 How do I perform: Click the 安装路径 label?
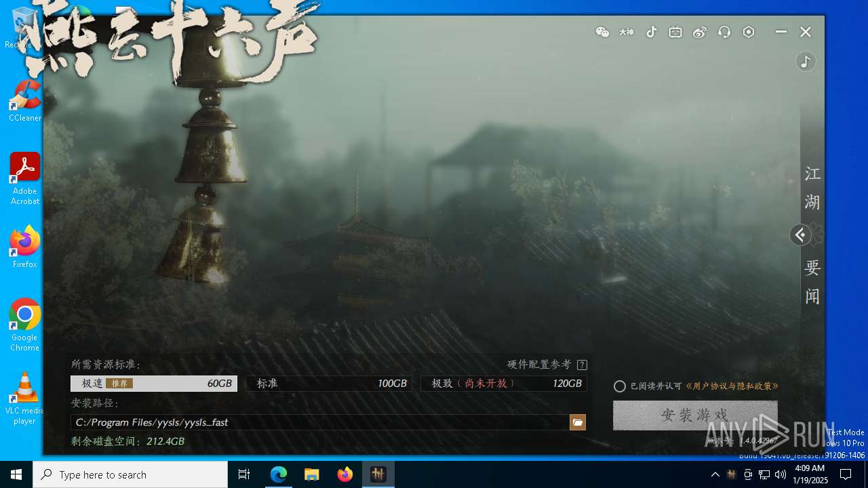[x=95, y=403]
